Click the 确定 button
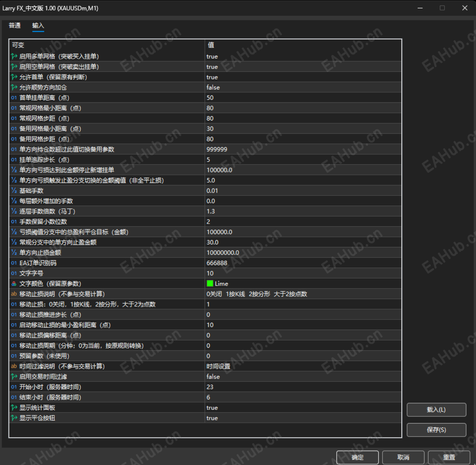The image size is (476, 465). click(x=357, y=457)
